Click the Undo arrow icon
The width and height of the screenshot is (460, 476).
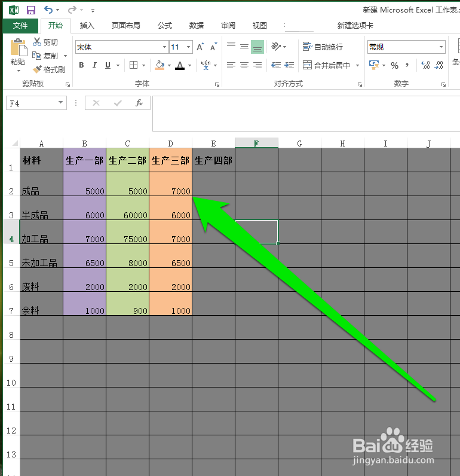(48, 10)
